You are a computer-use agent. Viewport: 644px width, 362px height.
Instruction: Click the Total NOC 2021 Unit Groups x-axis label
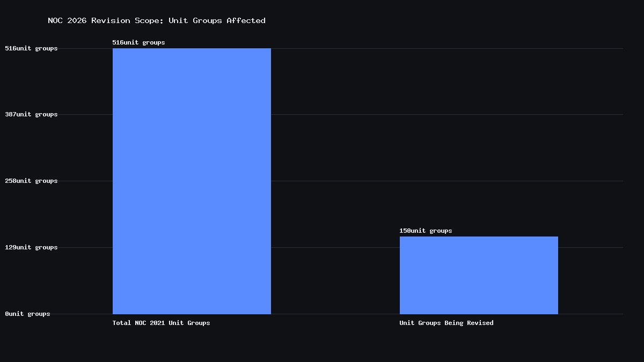[161, 323]
